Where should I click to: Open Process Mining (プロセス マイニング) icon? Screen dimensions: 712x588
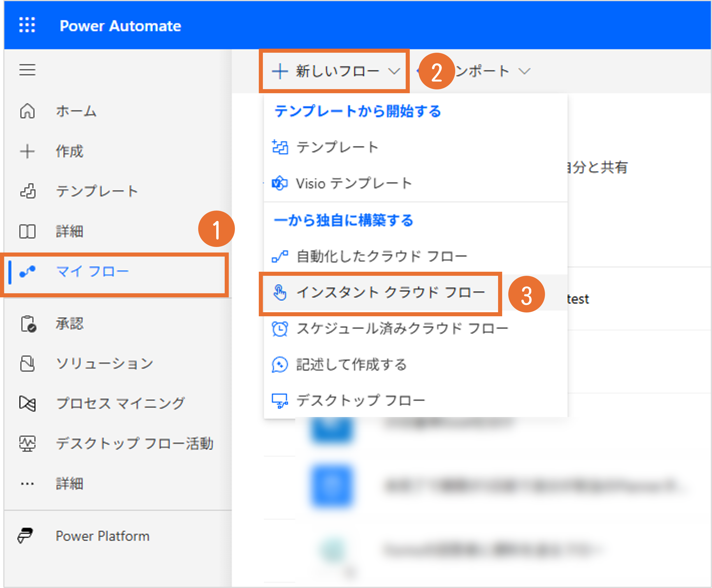[27, 404]
